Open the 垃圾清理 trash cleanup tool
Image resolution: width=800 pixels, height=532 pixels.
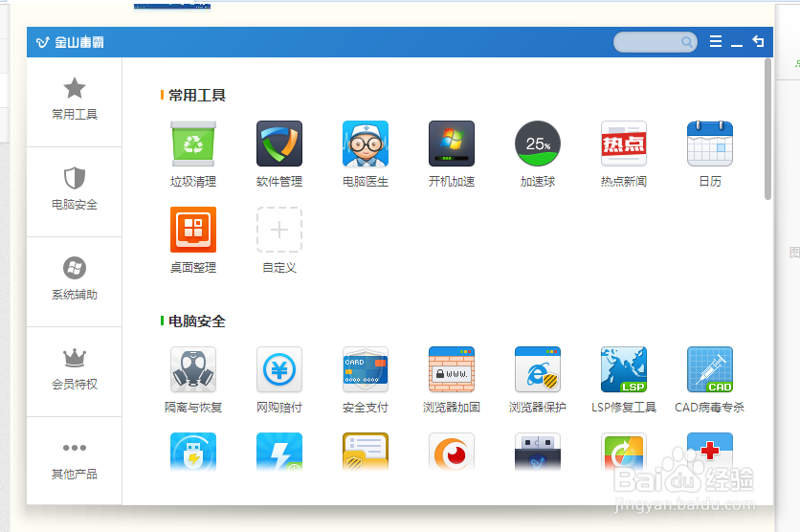pos(193,153)
